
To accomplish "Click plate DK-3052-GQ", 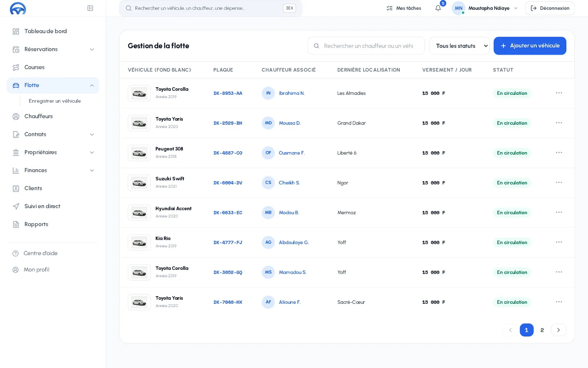I will (228, 272).
